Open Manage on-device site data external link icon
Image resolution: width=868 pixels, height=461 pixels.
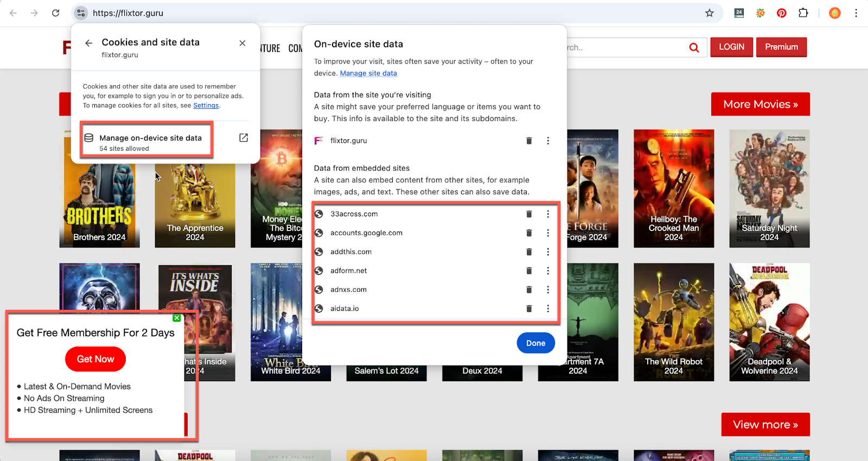point(244,138)
